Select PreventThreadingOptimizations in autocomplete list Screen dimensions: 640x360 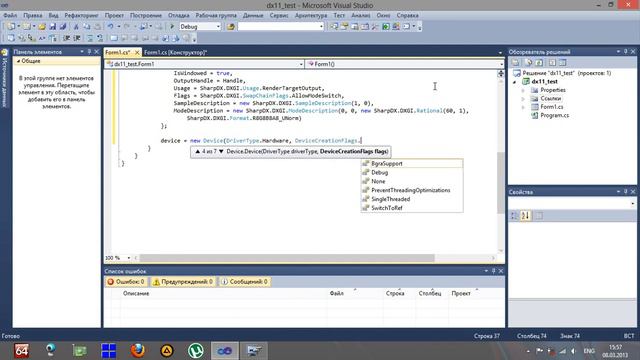click(x=412, y=190)
